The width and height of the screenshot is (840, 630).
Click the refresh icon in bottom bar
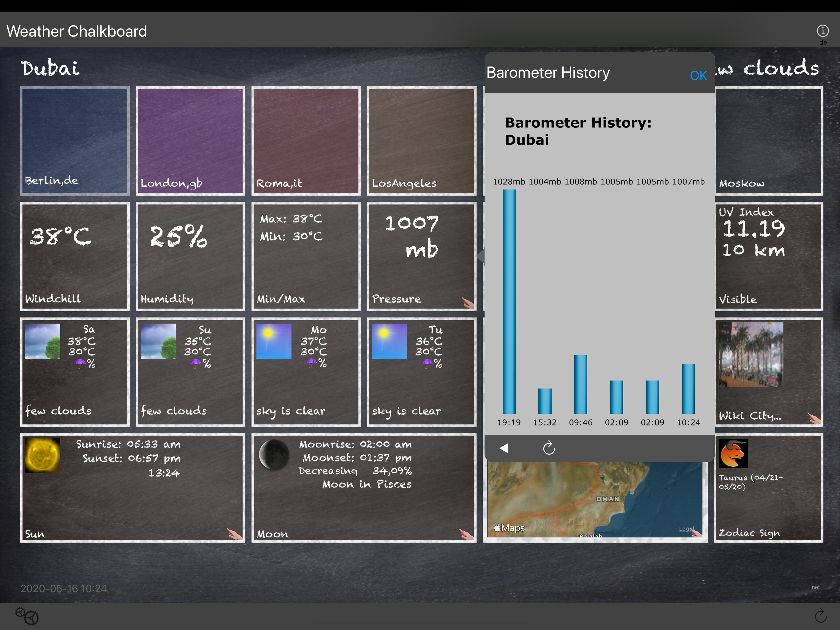pos(820,616)
